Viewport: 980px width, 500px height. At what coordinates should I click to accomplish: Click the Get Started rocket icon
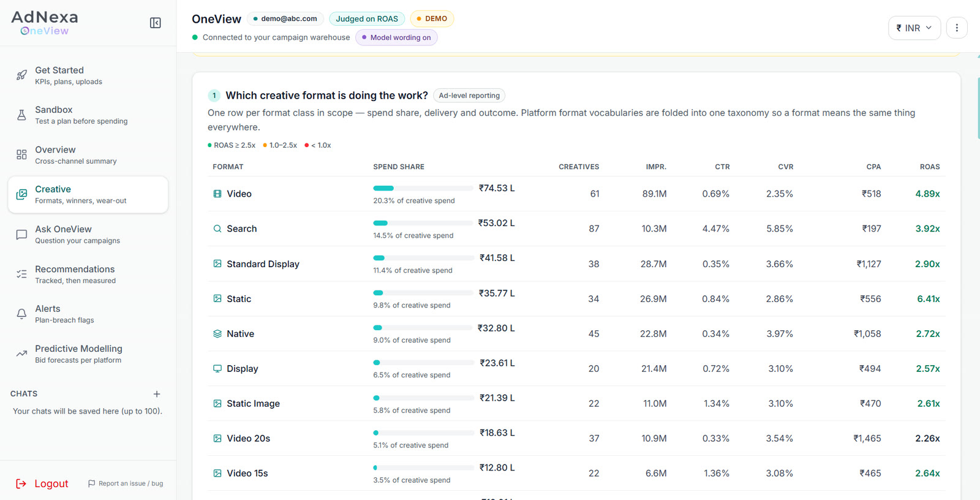(21, 75)
